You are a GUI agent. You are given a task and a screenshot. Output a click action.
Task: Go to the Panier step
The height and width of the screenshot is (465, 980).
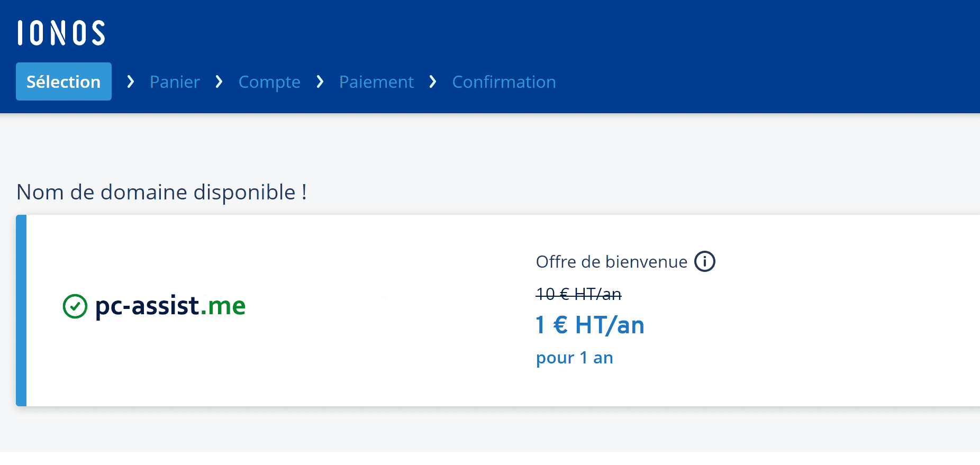pyautogui.click(x=175, y=82)
